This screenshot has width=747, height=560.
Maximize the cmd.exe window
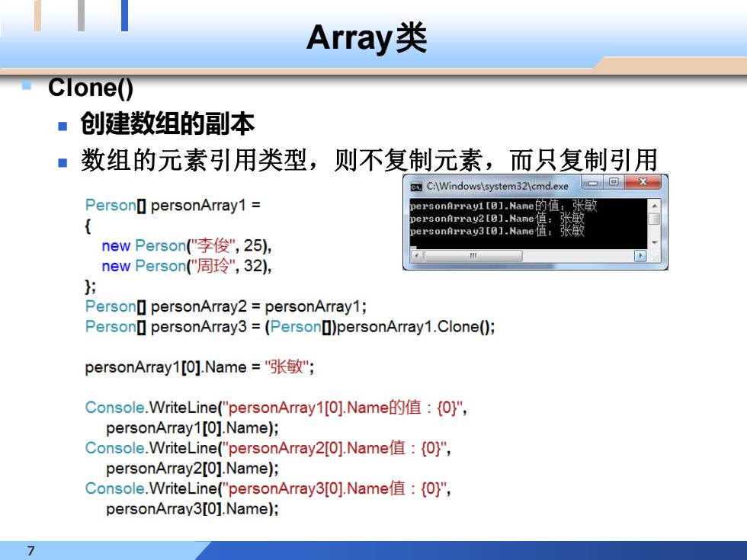pyautogui.click(x=614, y=183)
